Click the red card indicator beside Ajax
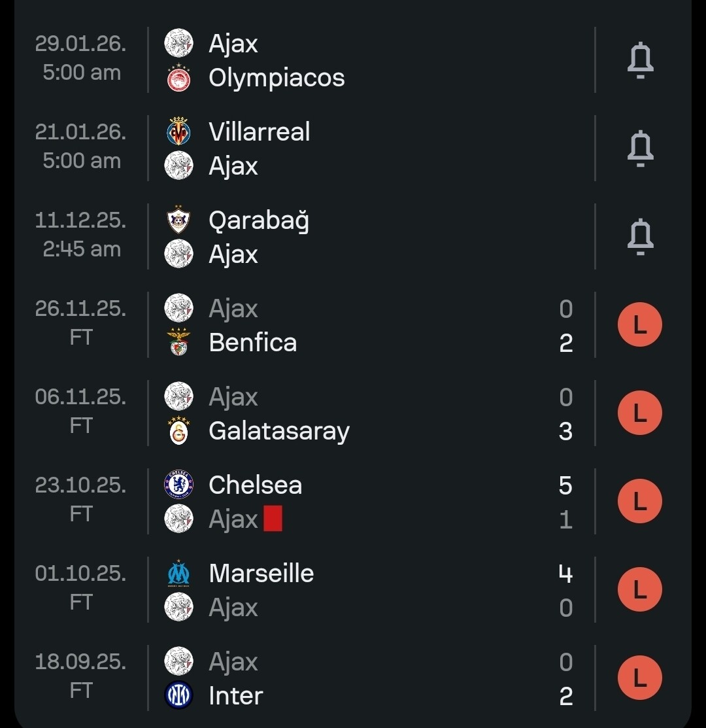The height and width of the screenshot is (728, 706). (x=273, y=519)
